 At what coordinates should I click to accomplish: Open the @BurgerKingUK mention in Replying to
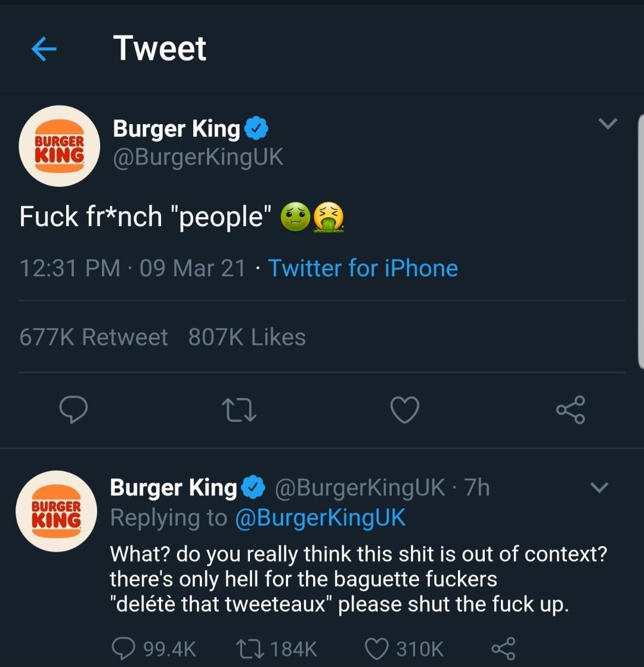[x=320, y=518]
